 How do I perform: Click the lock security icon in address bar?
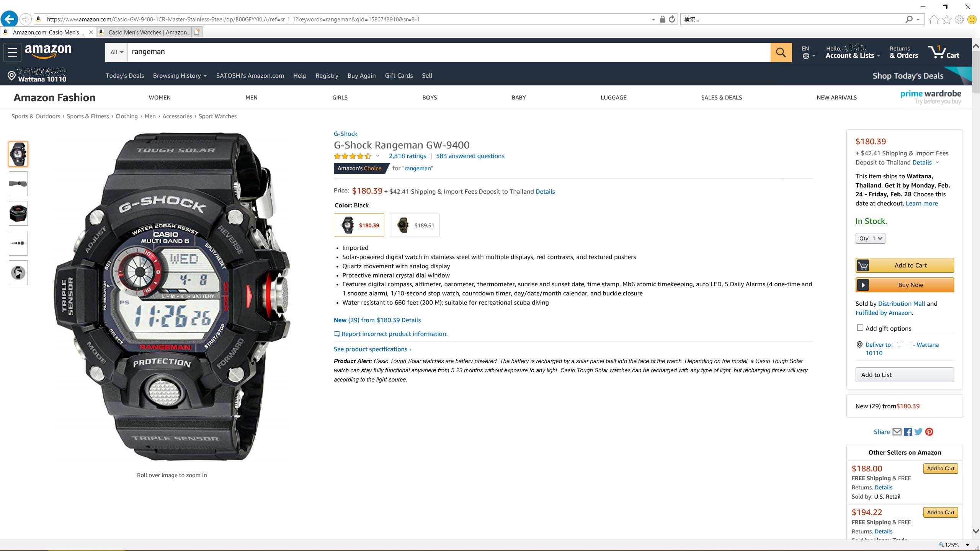pyautogui.click(x=662, y=19)
